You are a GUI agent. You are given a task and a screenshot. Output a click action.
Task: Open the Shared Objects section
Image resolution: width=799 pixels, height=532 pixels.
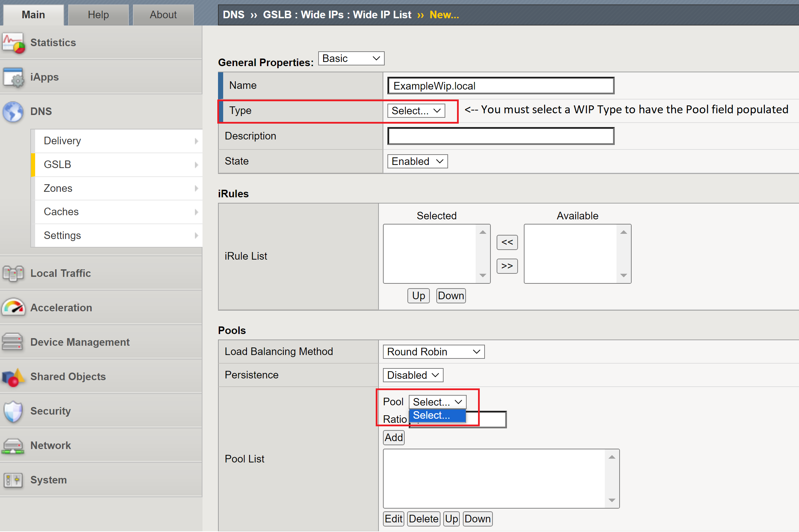coord(68,376)
